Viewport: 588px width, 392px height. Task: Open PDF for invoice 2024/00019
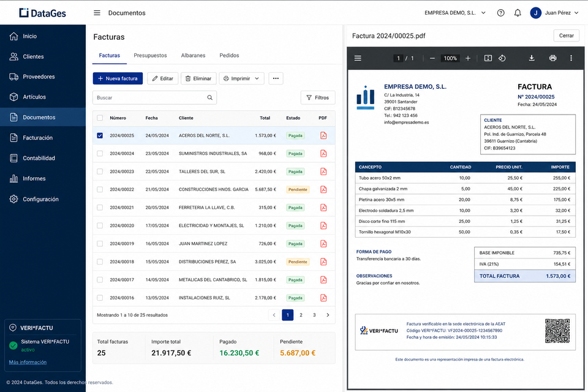pos(323,243)
